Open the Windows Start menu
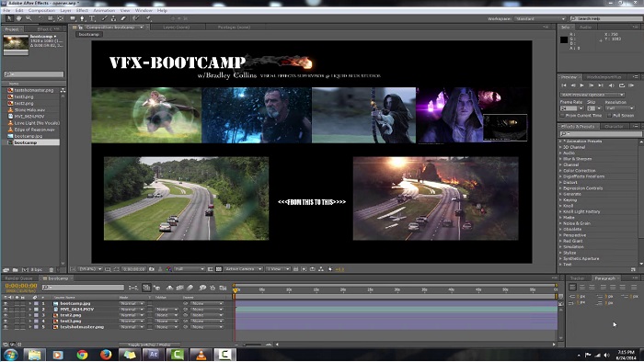The height and width of the screenshot is (362, 644). [11, 355]
